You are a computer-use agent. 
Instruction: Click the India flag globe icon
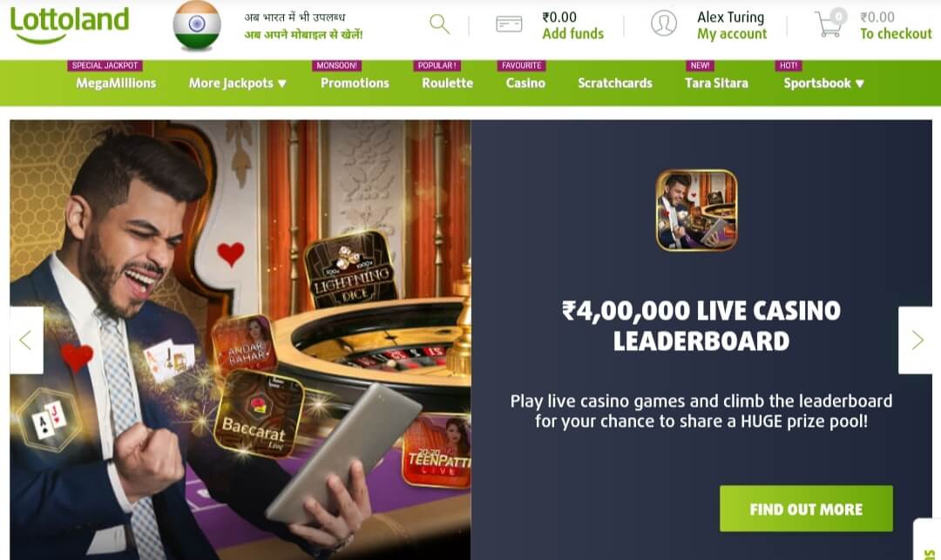[x=197, y=25]
